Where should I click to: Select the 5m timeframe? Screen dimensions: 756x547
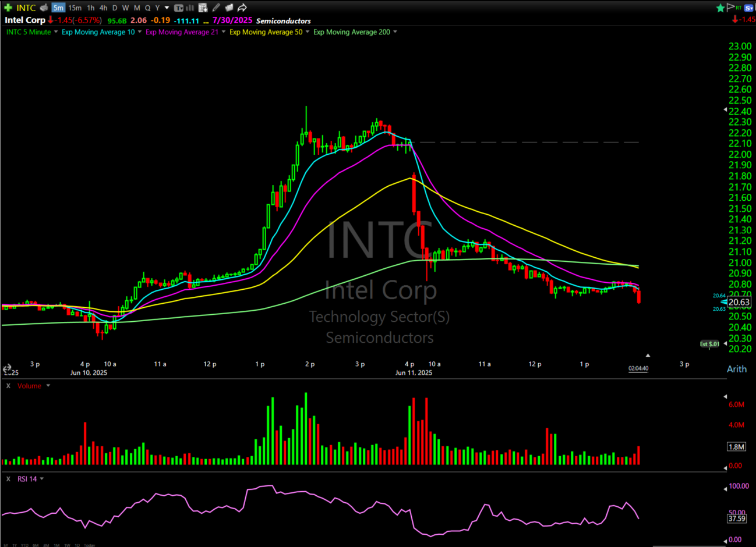[x=58, y=8]
